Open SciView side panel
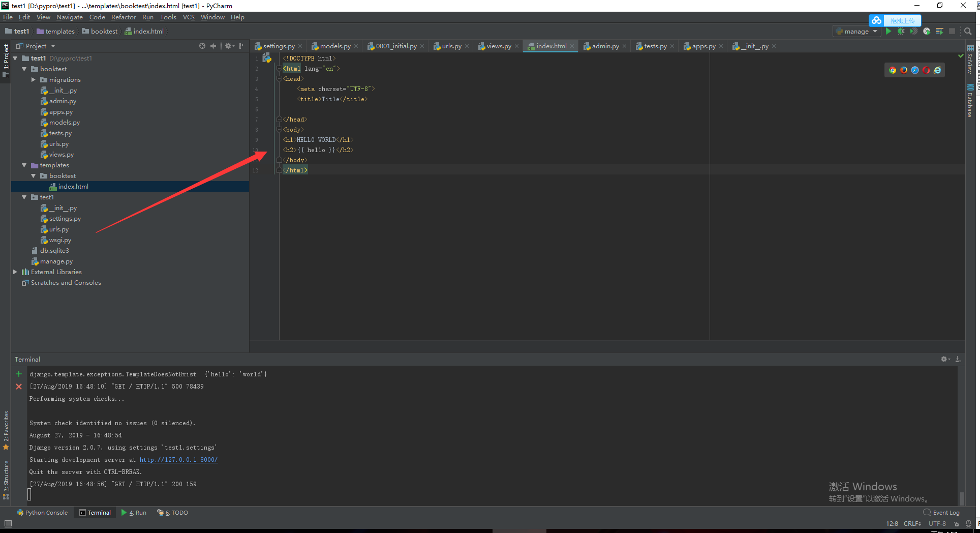Image resolution: width=980 pixels, height=533 pixels. click(x=970, y=60)
